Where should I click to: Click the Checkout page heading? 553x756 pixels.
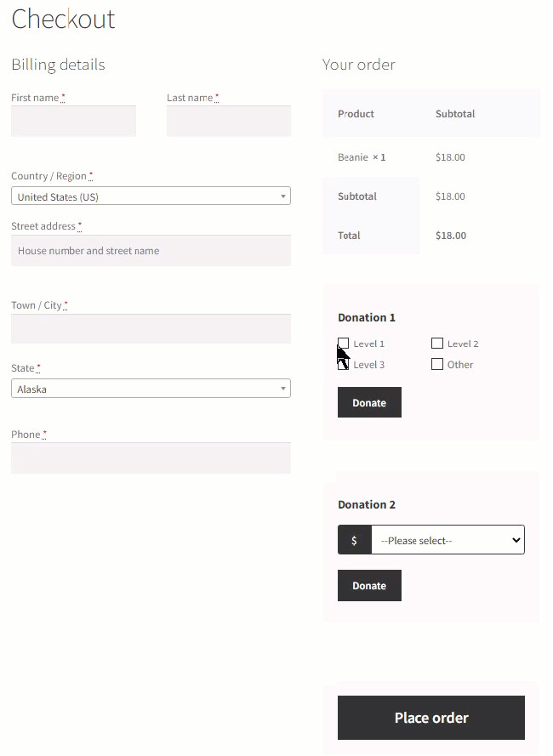pyautogui.click(x=63, y=19)
